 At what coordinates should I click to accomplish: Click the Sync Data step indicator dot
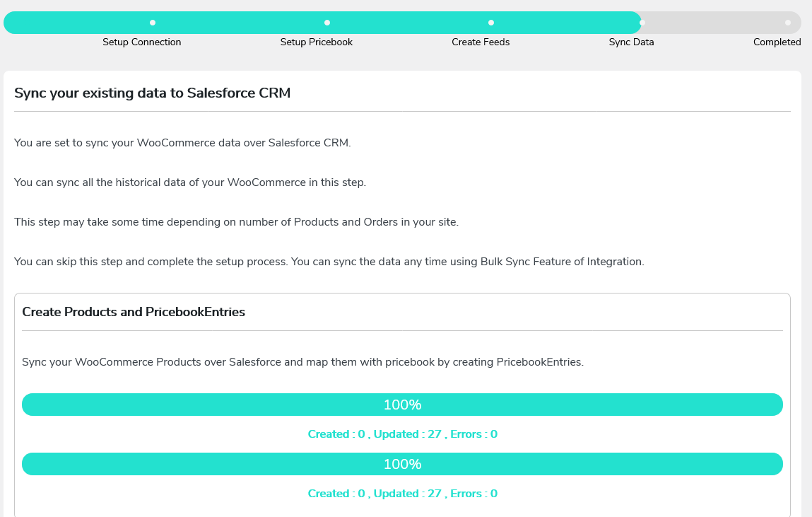point(641,22)
